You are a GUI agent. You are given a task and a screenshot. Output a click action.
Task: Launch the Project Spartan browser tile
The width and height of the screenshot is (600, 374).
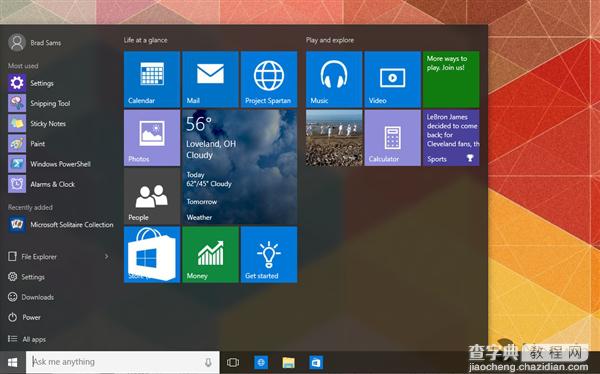pos(269,79)
